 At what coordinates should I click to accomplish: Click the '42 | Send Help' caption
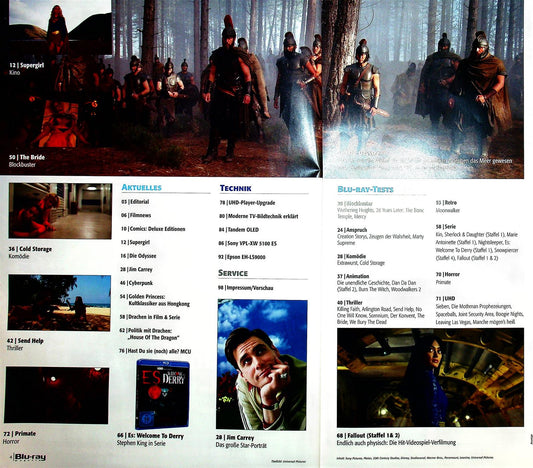25,341
